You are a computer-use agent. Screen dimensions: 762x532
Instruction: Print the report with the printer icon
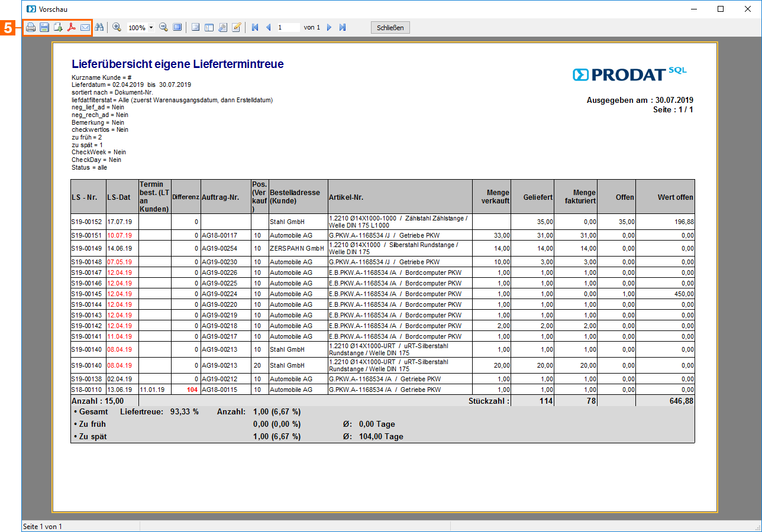(31, 27)
